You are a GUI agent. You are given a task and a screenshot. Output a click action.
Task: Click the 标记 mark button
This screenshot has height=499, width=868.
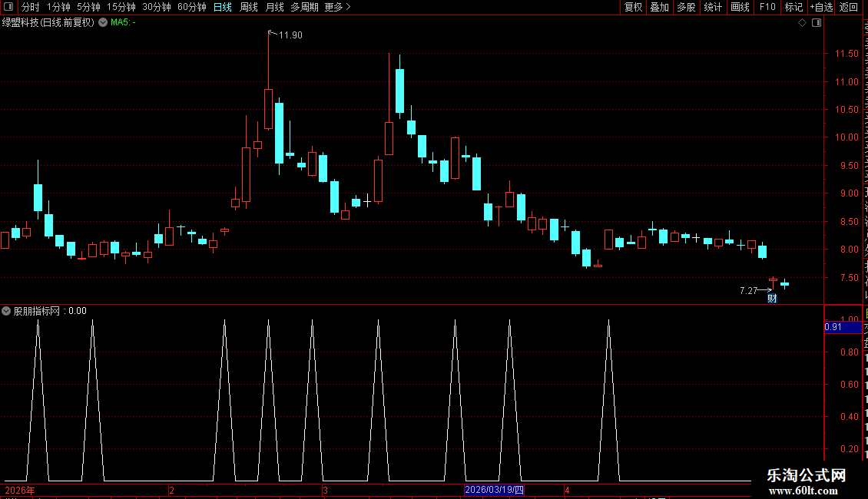[x=793, y=7]
